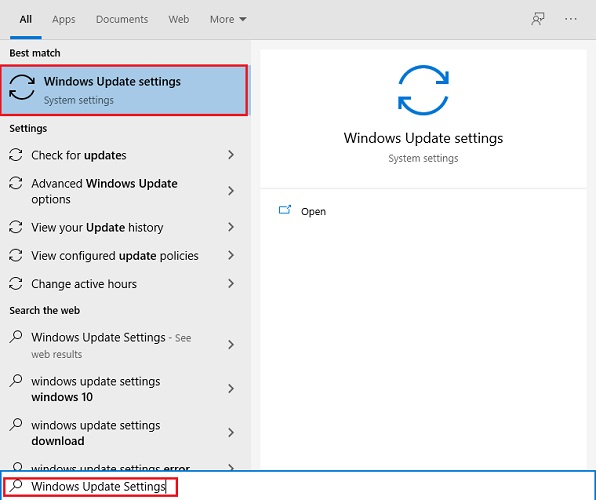Click the Best match heading

35,53
